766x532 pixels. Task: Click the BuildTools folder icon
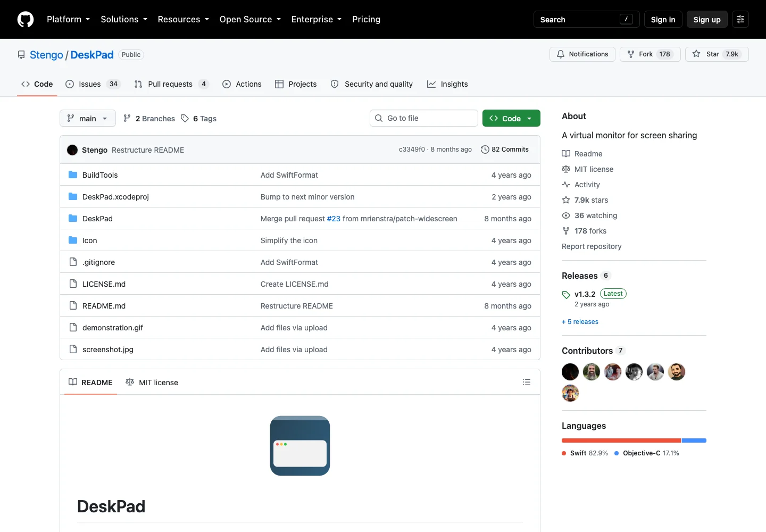coord(73,174)
